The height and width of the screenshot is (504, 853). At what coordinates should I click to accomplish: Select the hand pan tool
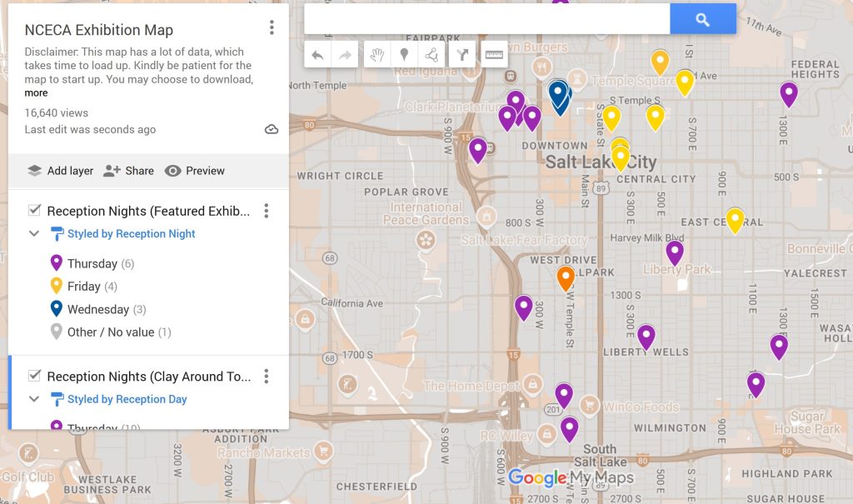point(377,55)
